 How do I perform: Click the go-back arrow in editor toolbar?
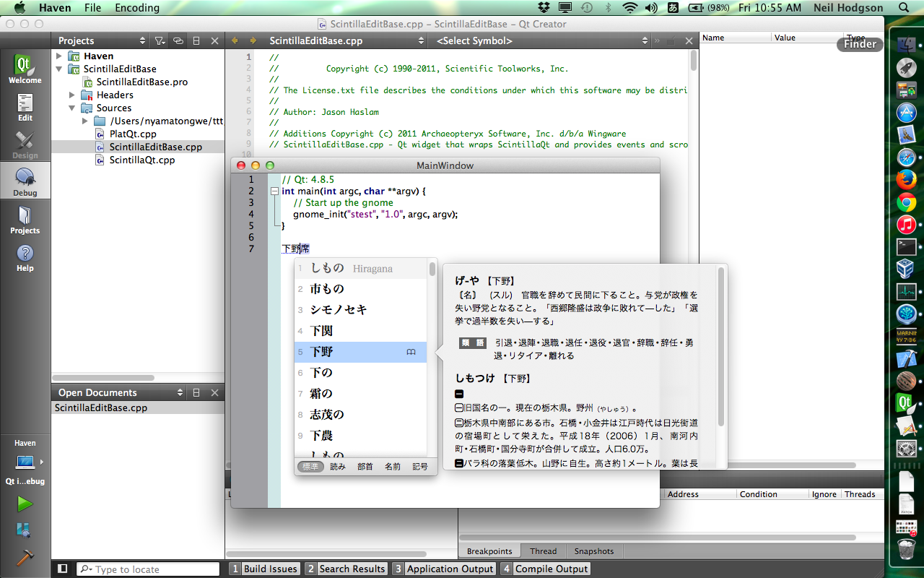[x=235, y=41]
